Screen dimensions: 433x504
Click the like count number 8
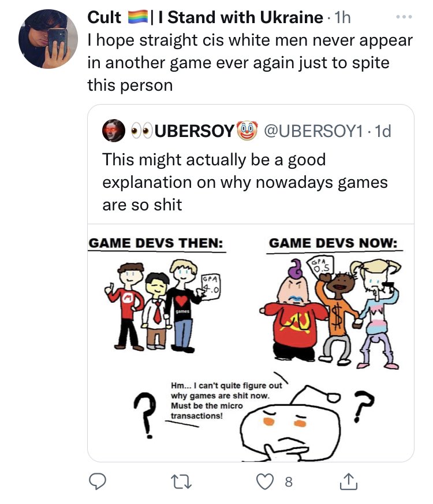click(x=289, y=482)
